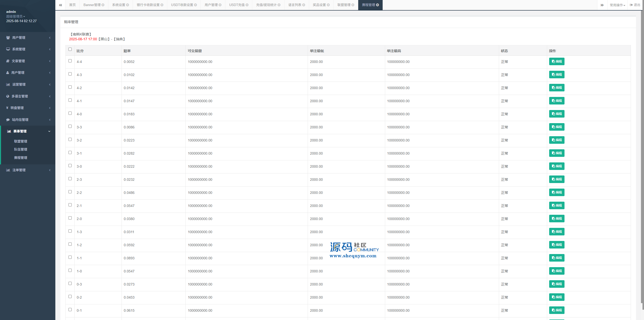Check the checkbox for score 4-4 row
This screenshot has width=644, height=320.
pos(70,61)
